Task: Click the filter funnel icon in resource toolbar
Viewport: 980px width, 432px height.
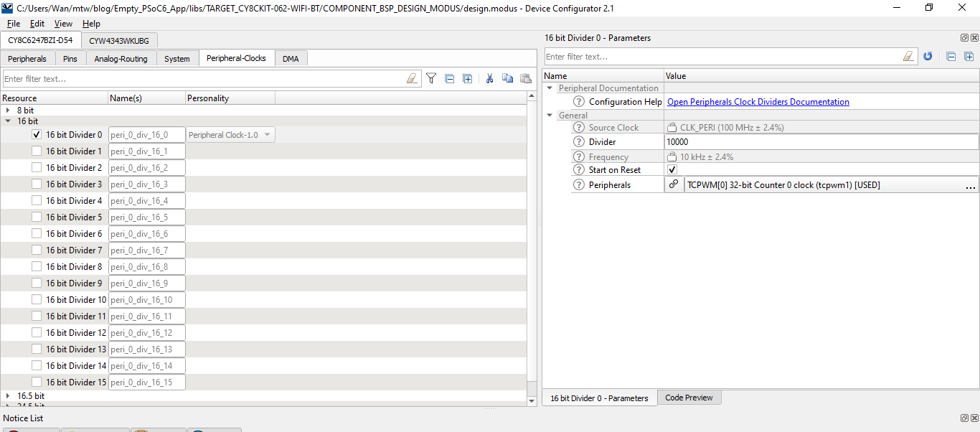Action: click(x=431, y=79)
